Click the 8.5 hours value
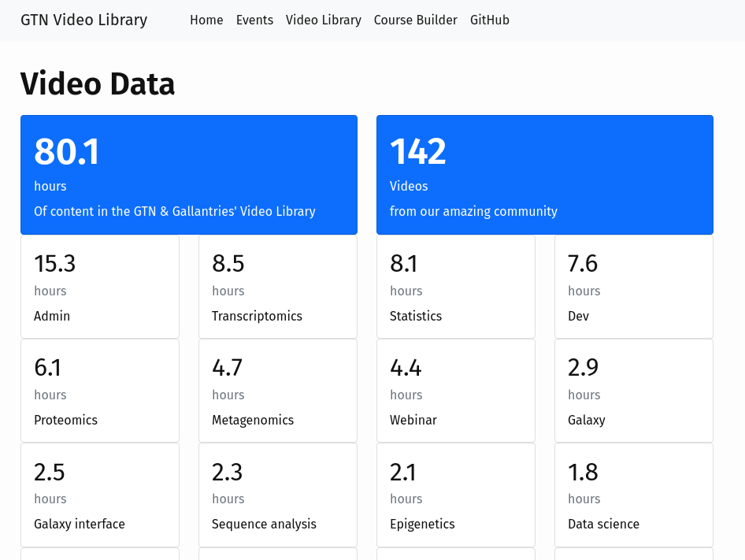 (x=228, y=263)
